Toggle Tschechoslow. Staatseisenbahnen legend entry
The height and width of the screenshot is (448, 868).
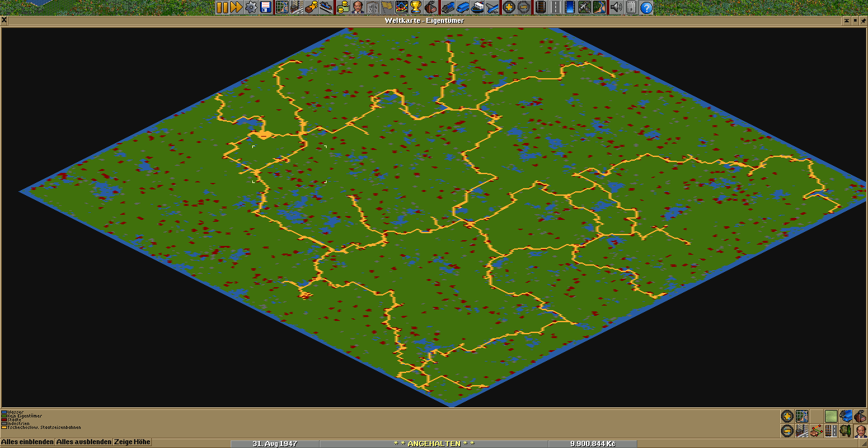click(42, 428)
